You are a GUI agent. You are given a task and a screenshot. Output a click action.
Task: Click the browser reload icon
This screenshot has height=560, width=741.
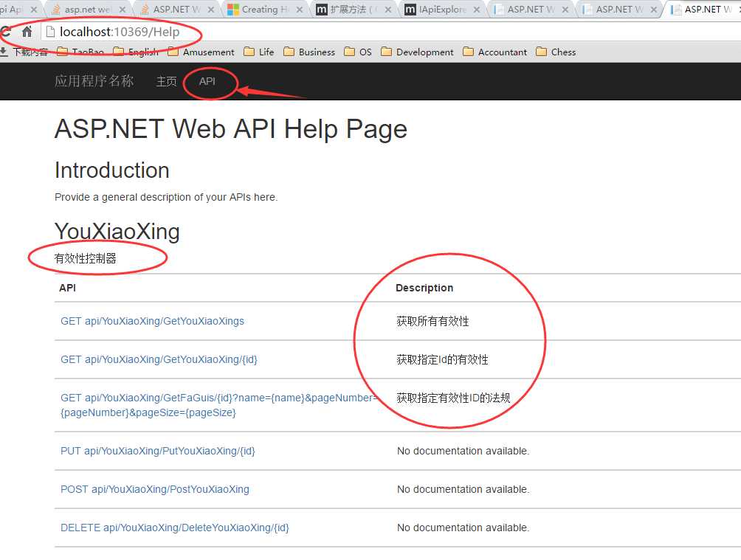coord(6,32)
